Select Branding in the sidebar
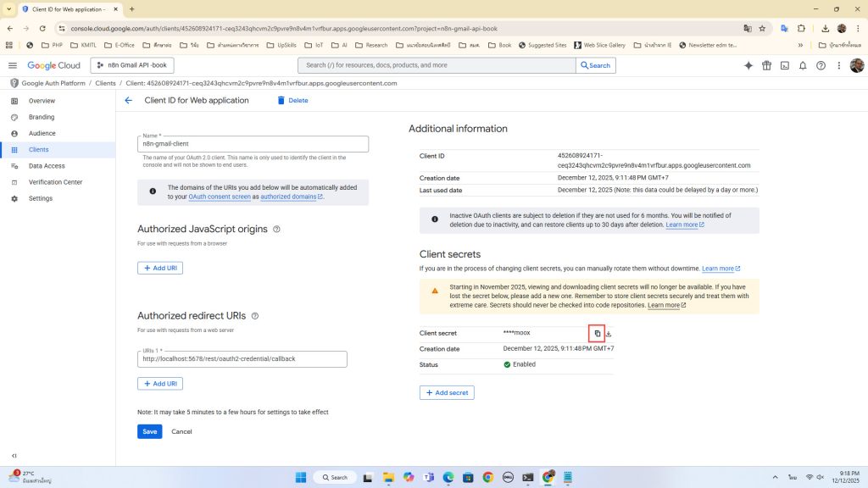This screenshot has height=488, width=868. pos(42,117)
